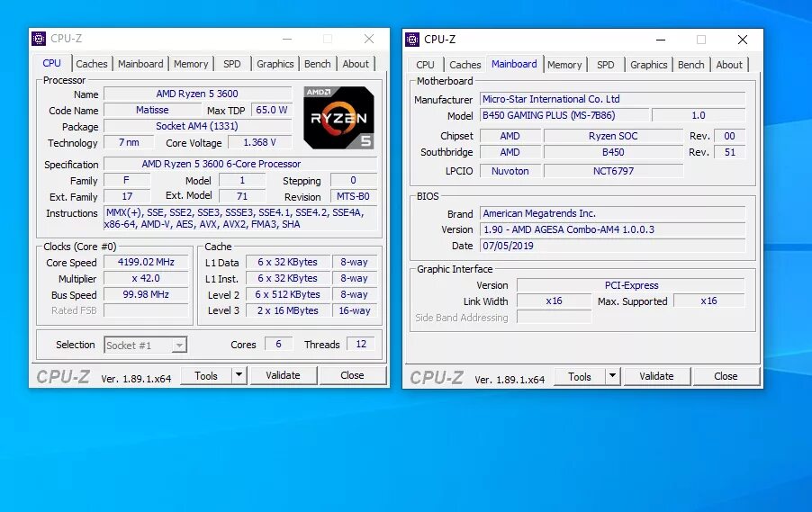Open About tab in left window
The width and height of the screenshot is (812, 512).
tap(356, 64)
